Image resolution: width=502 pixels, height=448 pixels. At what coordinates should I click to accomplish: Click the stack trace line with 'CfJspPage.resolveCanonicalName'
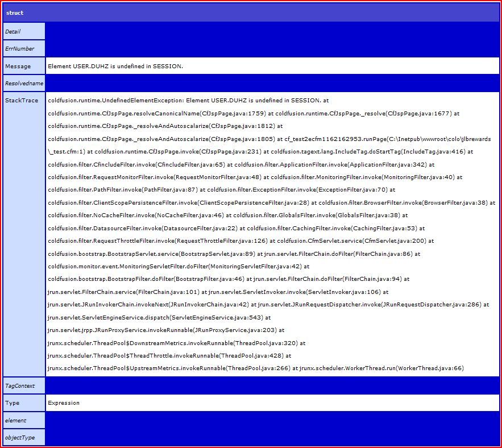tap(254, 113)
